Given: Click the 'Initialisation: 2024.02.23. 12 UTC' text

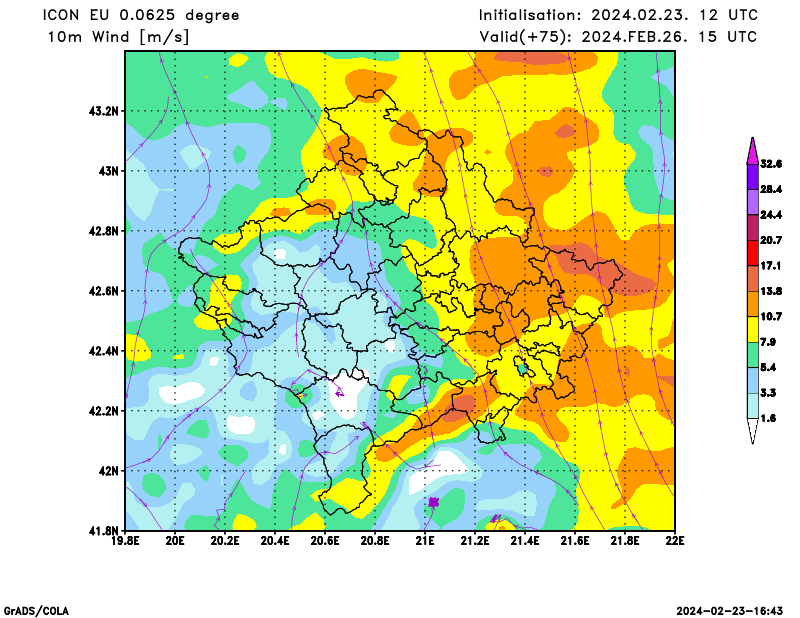Looking at the screenshot, I should point(618,15).
